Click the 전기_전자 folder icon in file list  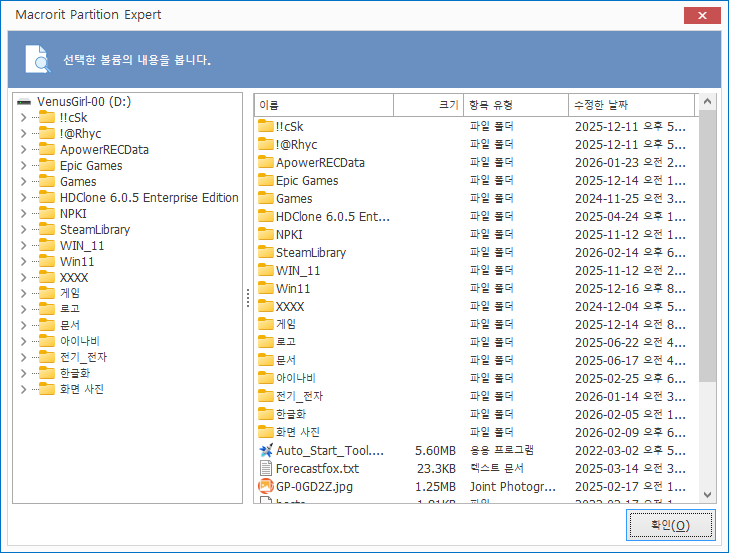pos(265,396)
